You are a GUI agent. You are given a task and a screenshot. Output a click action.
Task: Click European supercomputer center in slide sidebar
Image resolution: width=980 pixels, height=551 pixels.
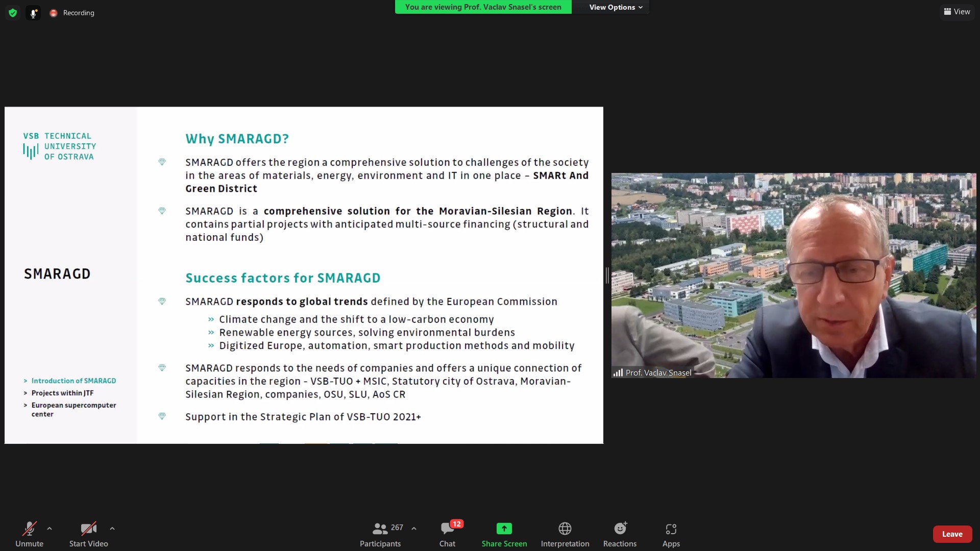click(x=73, y=409)
